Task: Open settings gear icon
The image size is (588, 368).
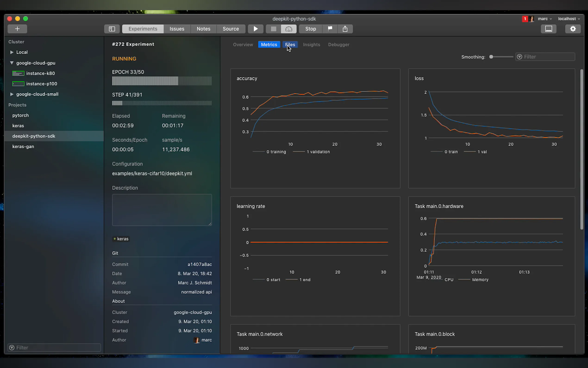Action: [573, 29]
